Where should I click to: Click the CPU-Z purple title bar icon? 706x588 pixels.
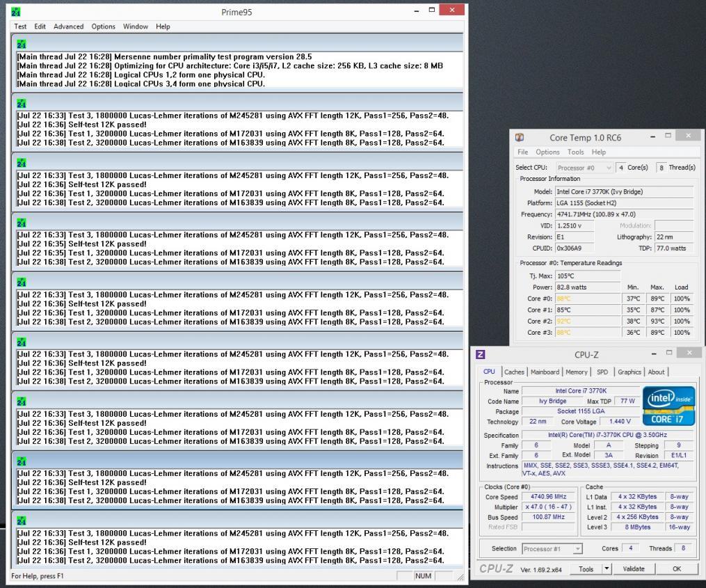[481, 355]
